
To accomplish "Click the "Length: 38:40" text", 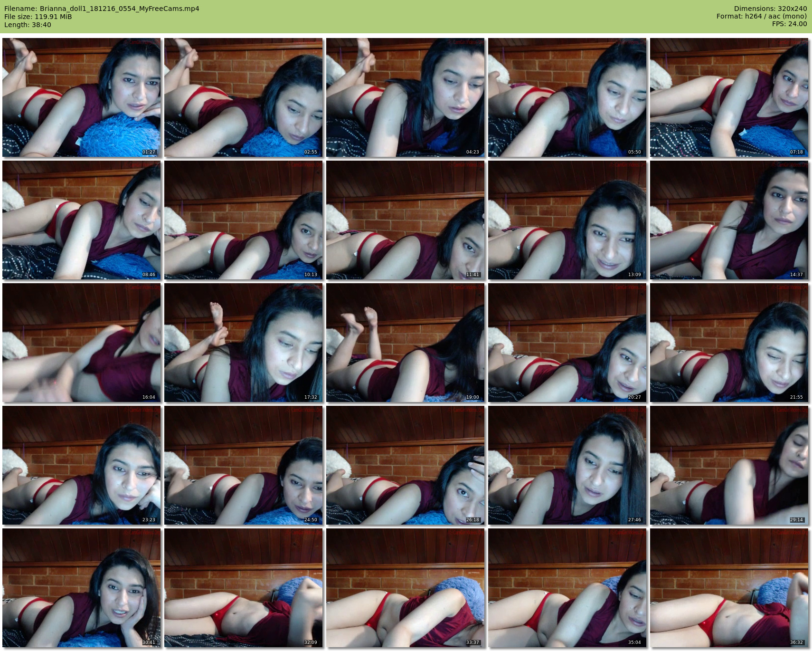I will 28,25.
